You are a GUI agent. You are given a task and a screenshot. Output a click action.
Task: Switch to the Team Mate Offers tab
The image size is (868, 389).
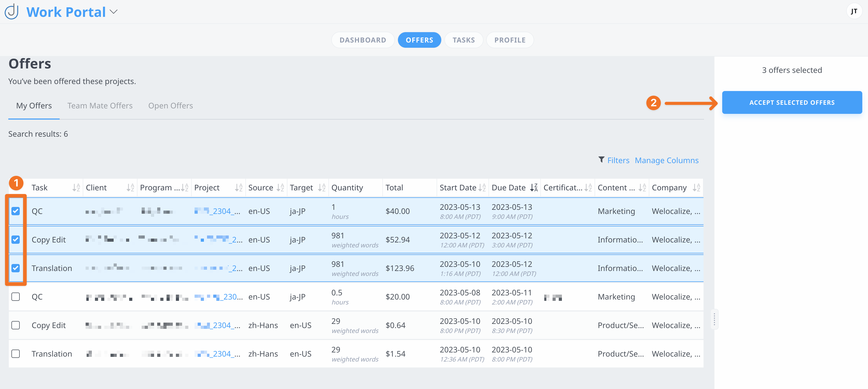[100, 106]
